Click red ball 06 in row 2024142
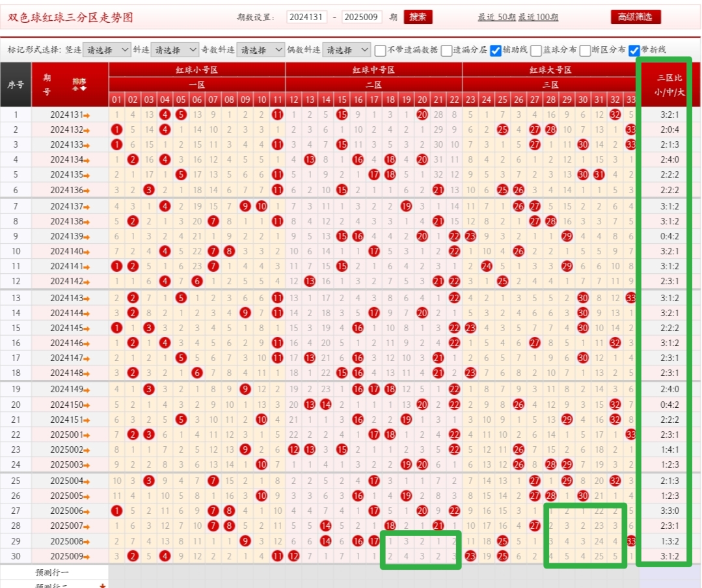The image size is (702, 588). coord(197,282)
